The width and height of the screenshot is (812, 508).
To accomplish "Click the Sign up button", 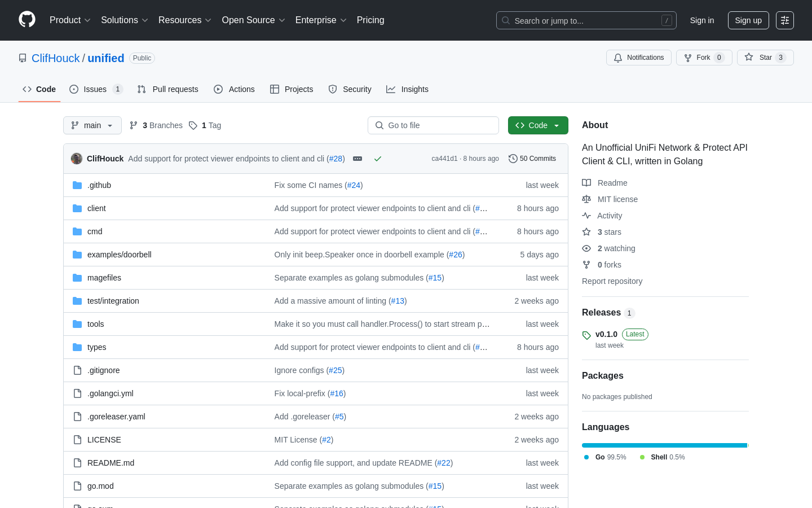I will pos(748,20).
